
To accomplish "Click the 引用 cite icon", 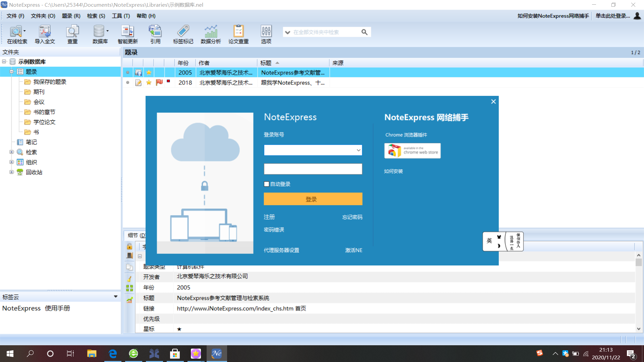I will coord(155,34).
